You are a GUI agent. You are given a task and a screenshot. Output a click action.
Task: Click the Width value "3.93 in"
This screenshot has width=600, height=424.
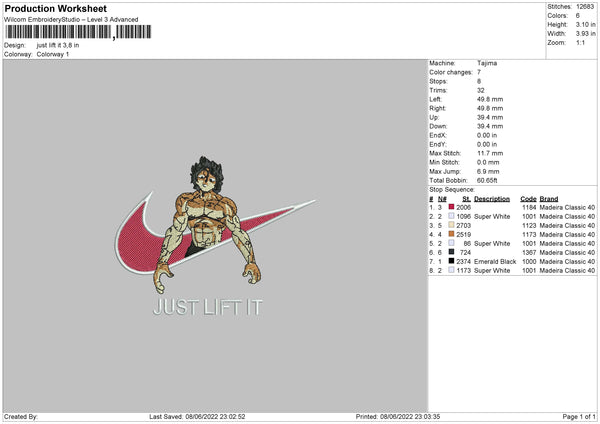coord(585,34)
